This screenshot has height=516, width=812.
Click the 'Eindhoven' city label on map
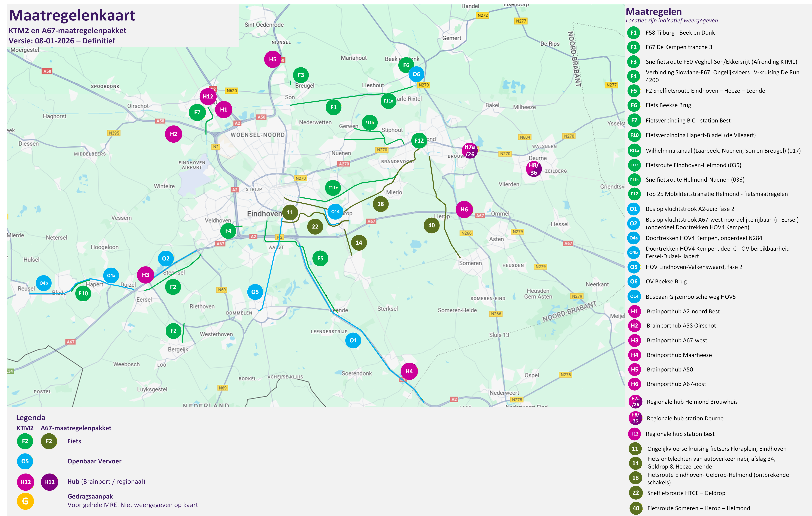[264, 214]
